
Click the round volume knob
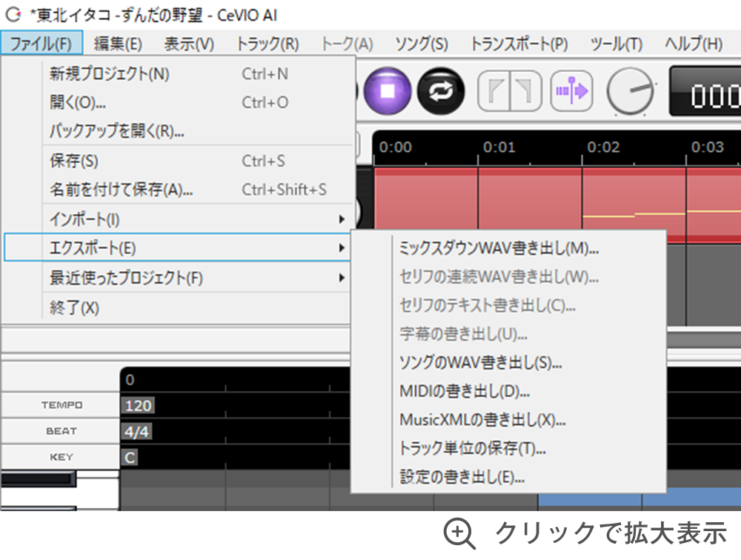pyautogui.click(x=631, y=90)
